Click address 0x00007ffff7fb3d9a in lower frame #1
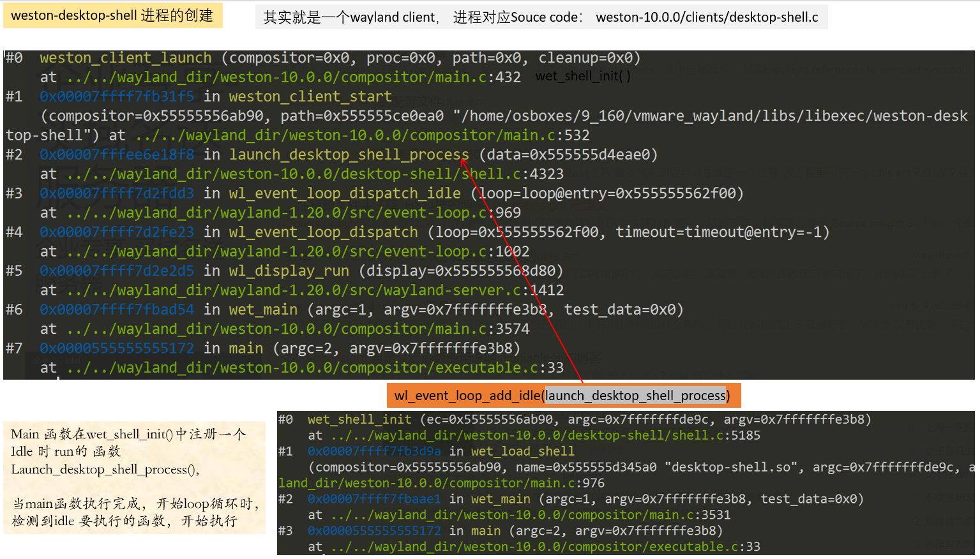 tap(374, 452)
